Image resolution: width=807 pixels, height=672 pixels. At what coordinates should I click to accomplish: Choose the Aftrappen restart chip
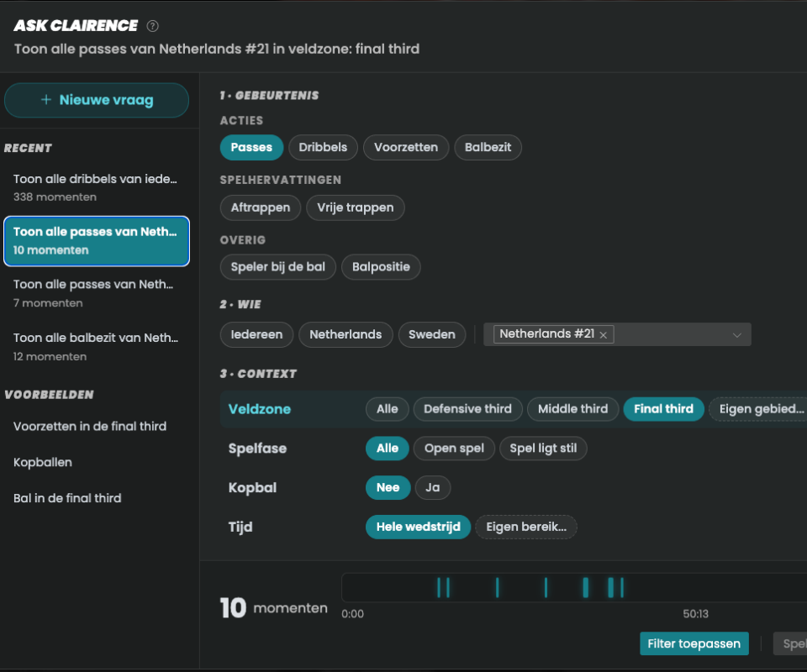click(261, 207)
